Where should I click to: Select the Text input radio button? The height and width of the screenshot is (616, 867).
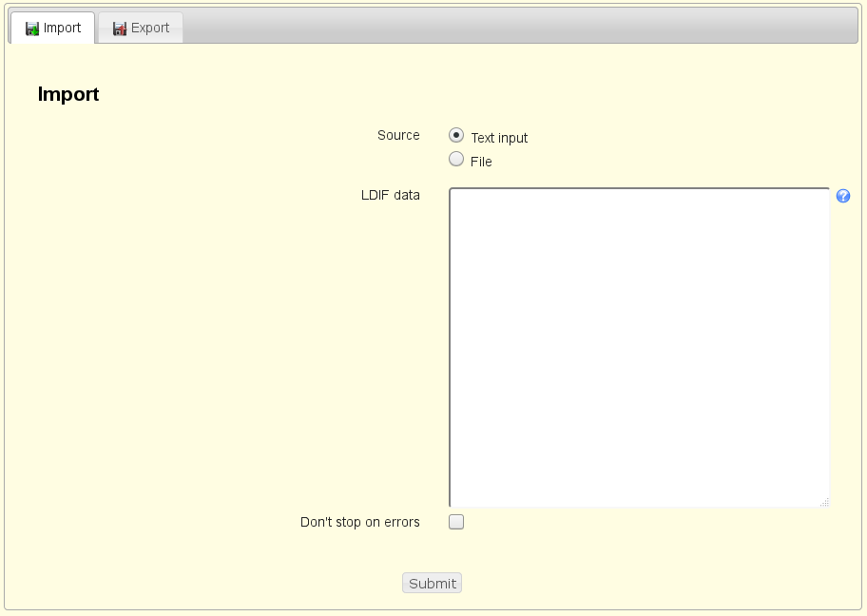(456, 136)
